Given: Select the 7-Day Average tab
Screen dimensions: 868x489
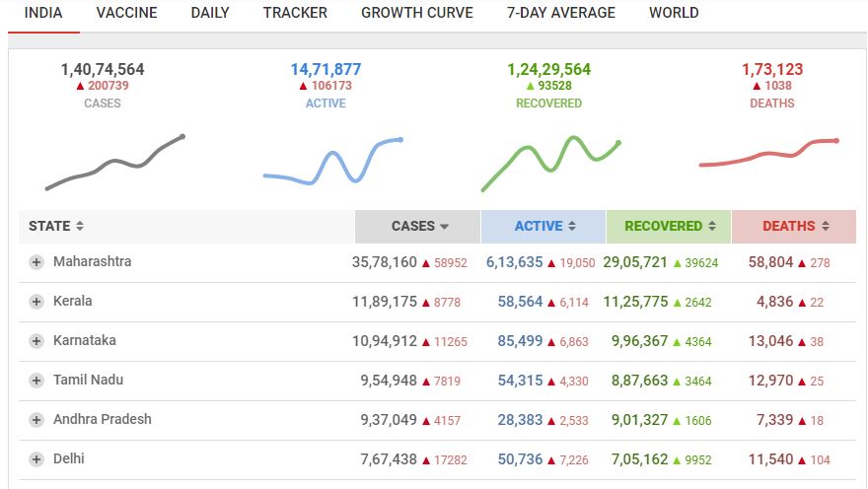Looking at the screenshot, I should (560, 14).
